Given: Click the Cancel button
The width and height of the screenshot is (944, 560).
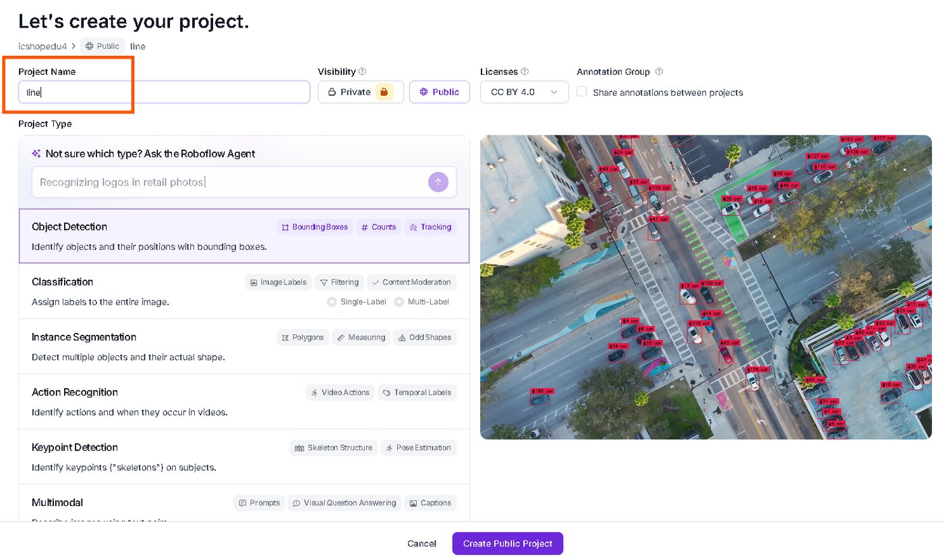Looking at the screenshot, I should tap(422, 543).
